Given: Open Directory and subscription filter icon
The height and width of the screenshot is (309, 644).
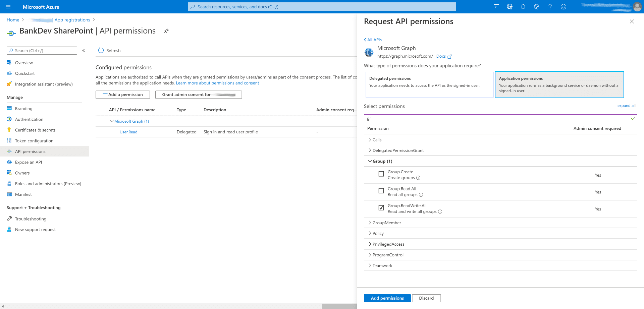Looking at the screenshot, I should pos(510,7).
